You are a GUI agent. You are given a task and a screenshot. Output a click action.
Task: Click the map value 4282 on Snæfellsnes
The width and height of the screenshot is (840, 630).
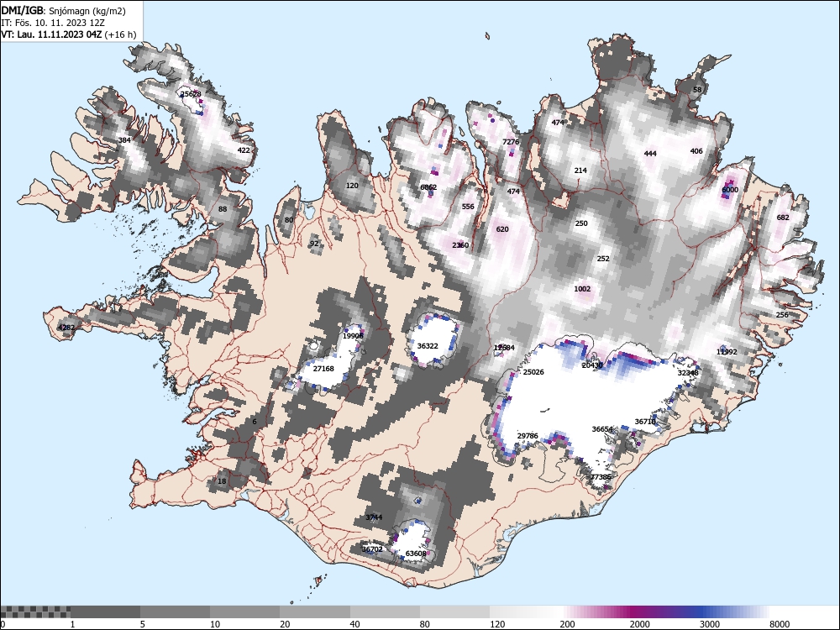(66, 328)
